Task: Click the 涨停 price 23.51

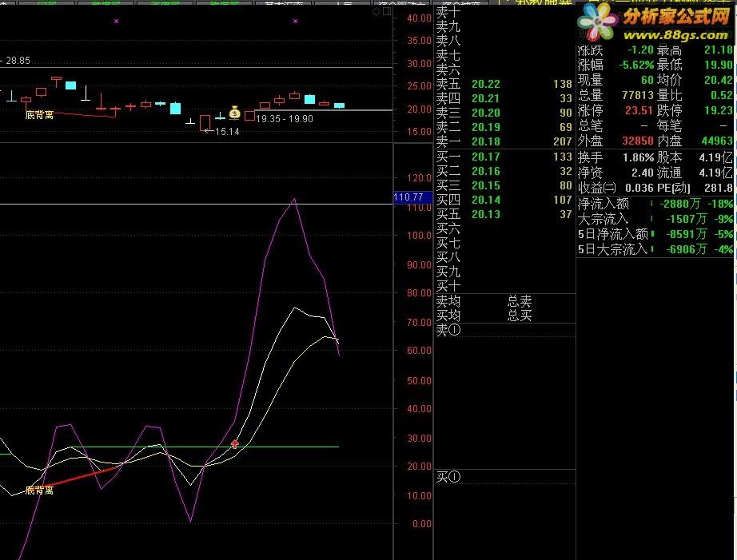Action: (x=639, y=111)
